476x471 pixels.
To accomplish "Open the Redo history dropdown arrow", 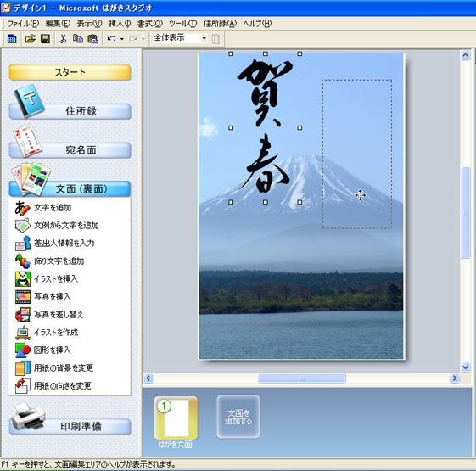I will 143,39.
